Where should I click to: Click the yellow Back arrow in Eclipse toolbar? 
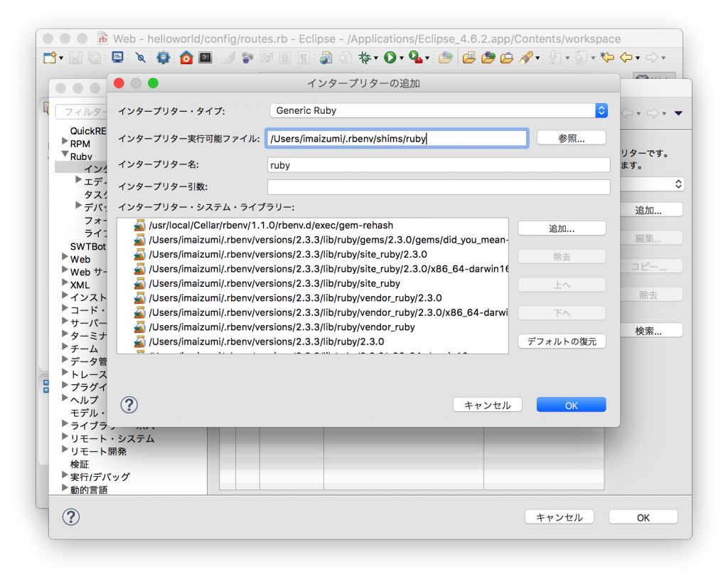627,57
